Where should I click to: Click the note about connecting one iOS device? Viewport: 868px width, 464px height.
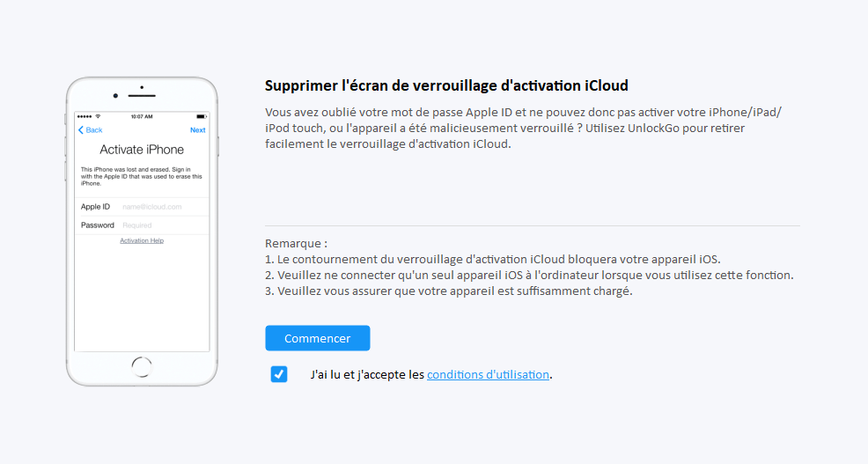[529, 275]
